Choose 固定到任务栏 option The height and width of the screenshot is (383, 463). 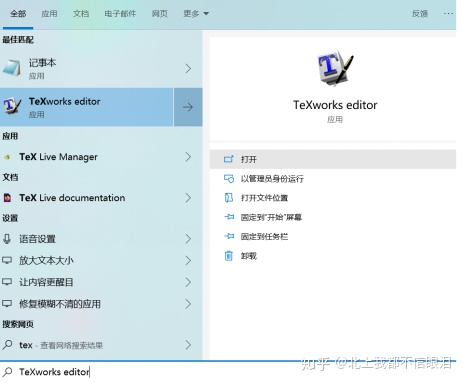point(333,236)
